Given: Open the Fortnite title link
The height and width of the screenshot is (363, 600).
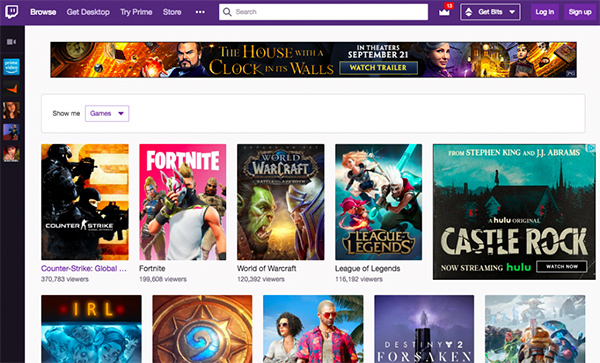Looking at the screenshot, I should coord(152,269).
